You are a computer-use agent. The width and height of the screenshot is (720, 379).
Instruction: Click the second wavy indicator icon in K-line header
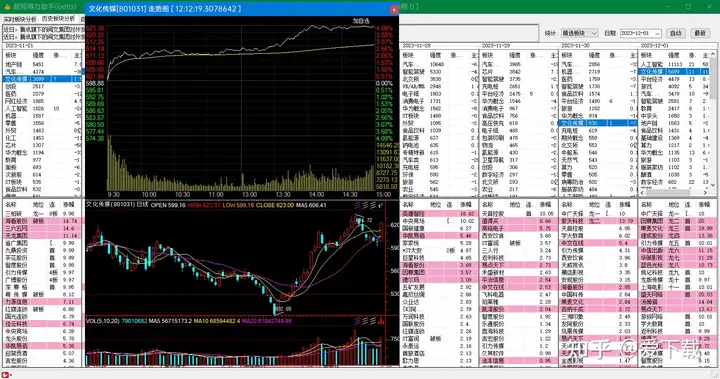365,205
